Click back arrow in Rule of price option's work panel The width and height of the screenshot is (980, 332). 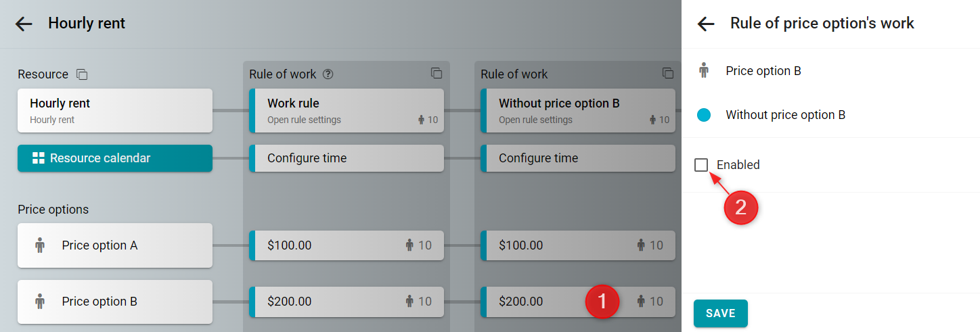click(x=706, y=24)
